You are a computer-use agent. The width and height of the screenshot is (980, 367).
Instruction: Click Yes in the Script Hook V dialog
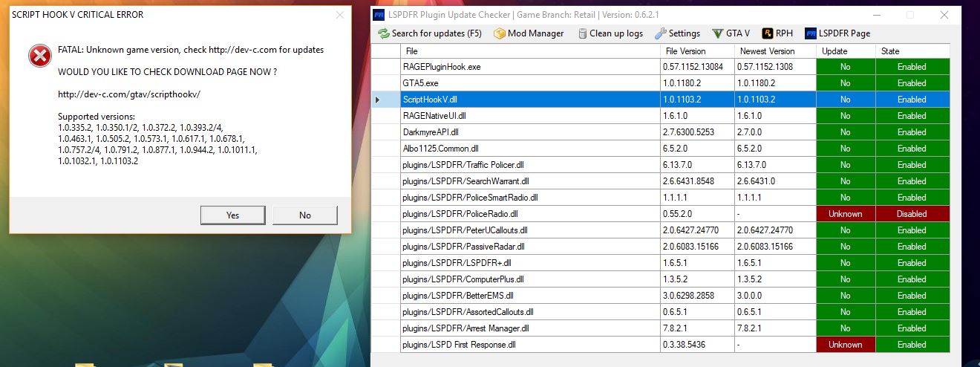(x=232, y=215)
